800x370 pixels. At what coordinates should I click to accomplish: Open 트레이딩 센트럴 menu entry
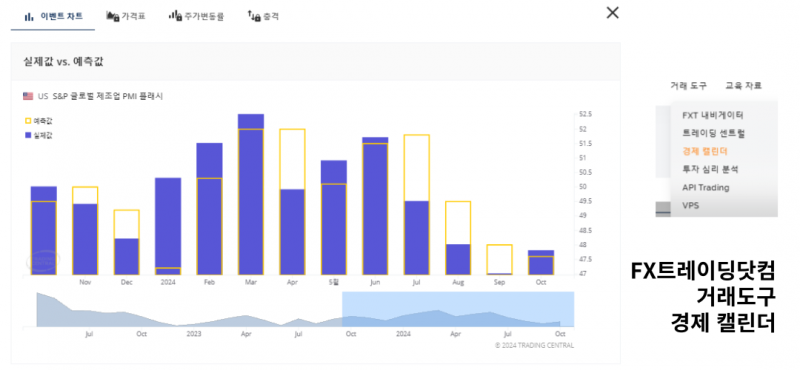click(x=714, y=133)
